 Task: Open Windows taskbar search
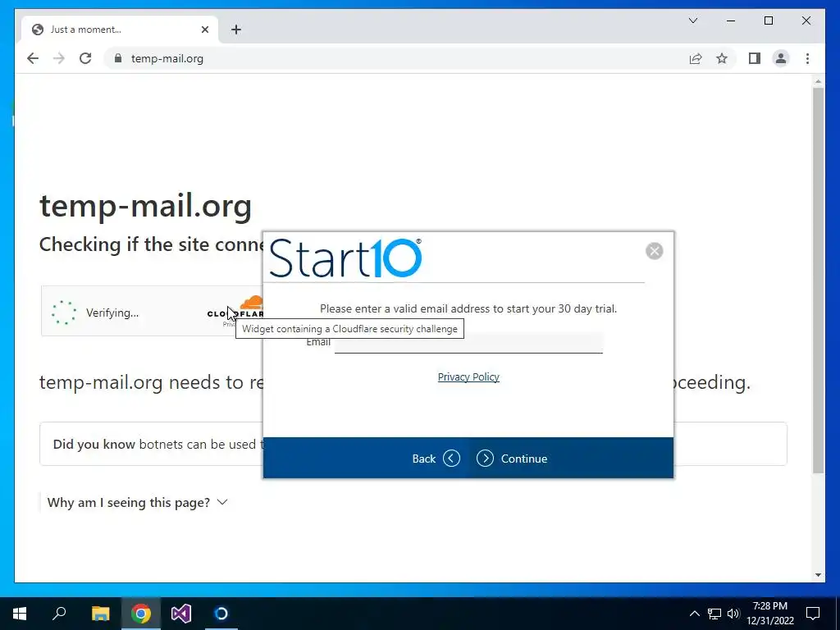[59, 614]
